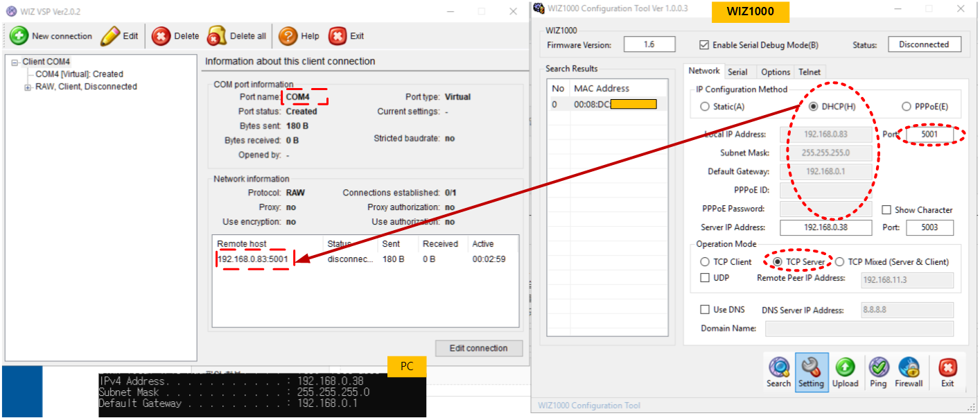
Task: Select Static(A) IP configuration method
Action: 705,107
